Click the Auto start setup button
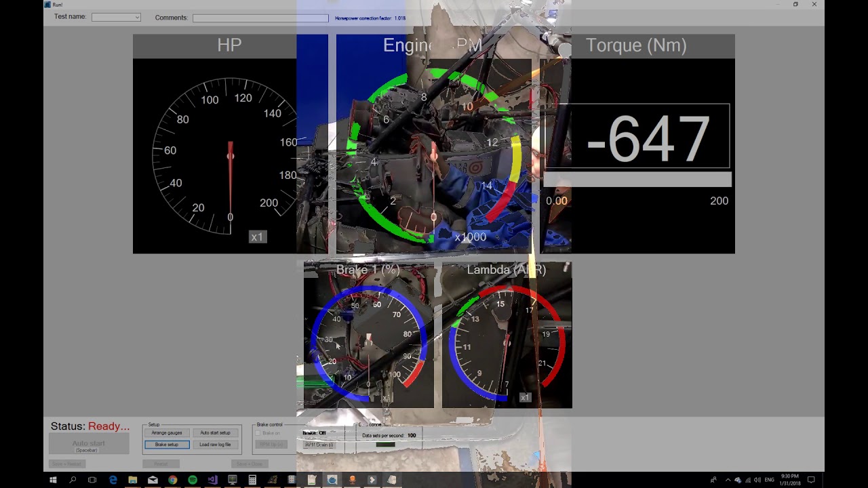Image resolution: width=868 pixels, height=488 pixels. [215, 432]
